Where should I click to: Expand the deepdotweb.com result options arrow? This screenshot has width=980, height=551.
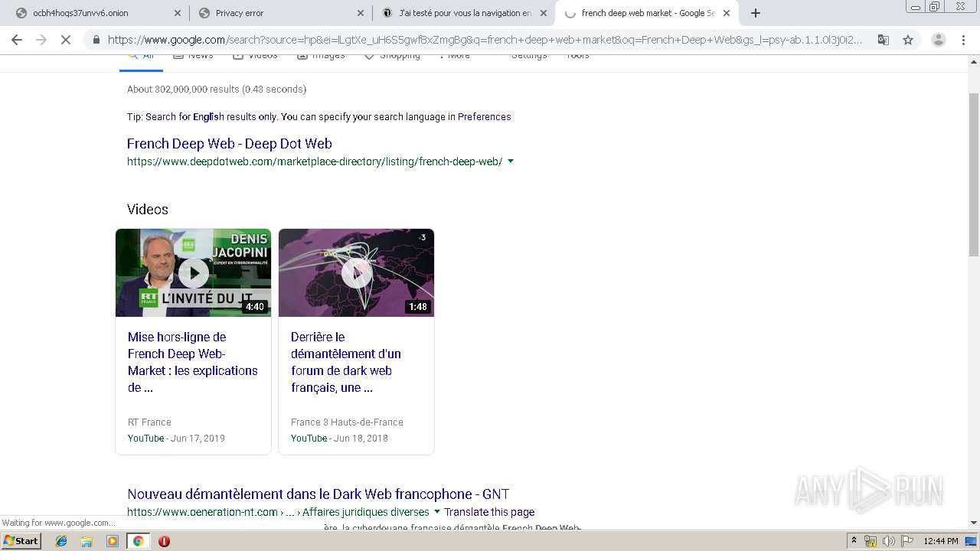pos(511,161)
